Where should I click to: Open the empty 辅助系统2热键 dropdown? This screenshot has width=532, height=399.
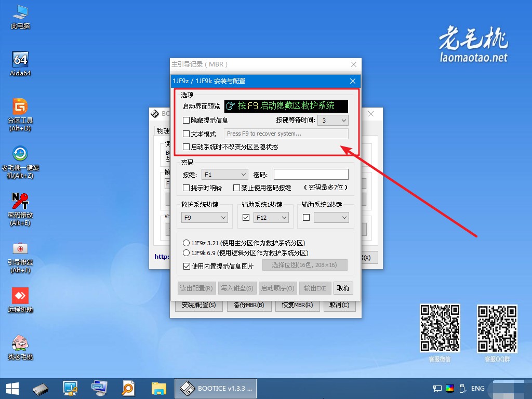[x=331, y=218]
